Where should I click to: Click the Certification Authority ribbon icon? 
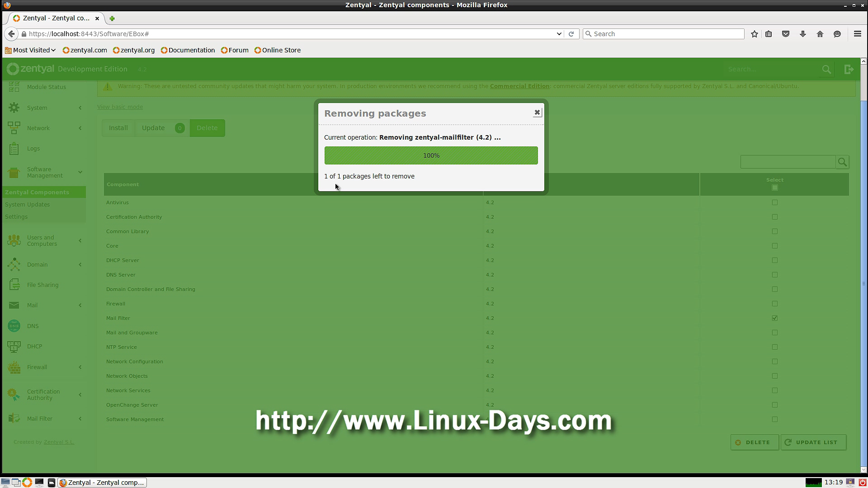(14, 394)
